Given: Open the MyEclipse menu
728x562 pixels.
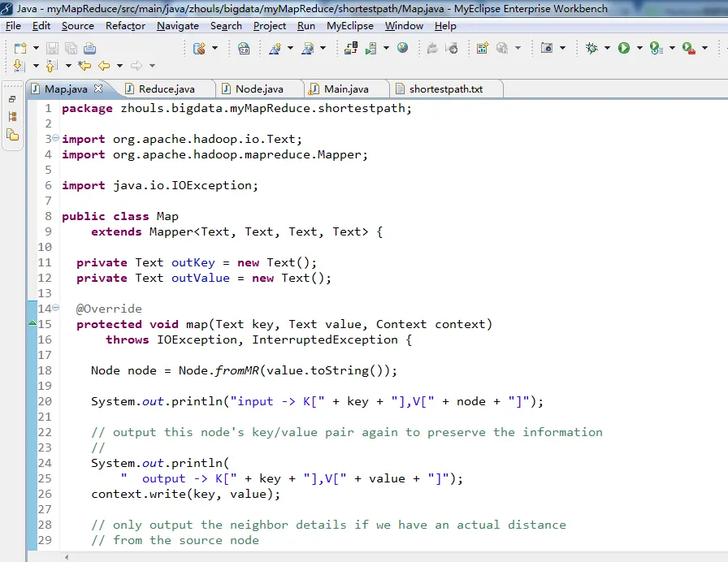Looking at the screenshot, I should point(350,26).
